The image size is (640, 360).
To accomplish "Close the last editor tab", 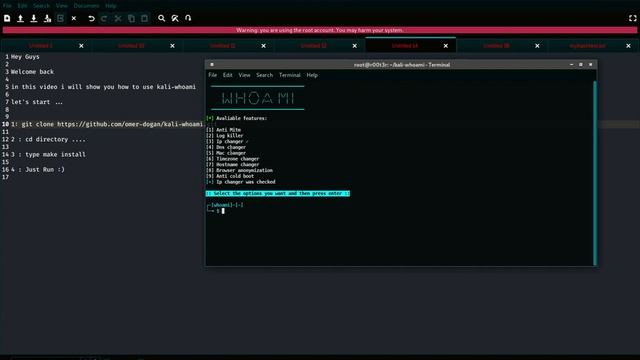I will pos(628,46).
